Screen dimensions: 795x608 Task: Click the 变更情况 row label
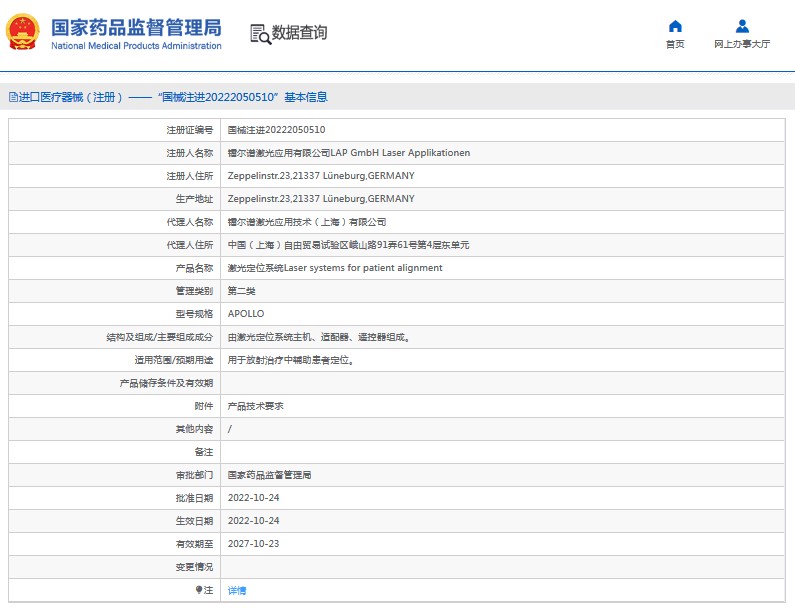[194, 567]
